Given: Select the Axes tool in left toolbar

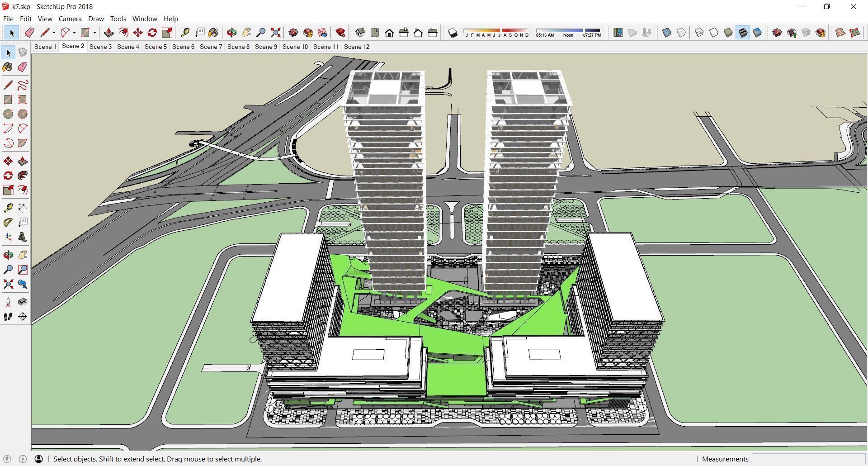Looking at the screenshot, I should tap(8, 237).
